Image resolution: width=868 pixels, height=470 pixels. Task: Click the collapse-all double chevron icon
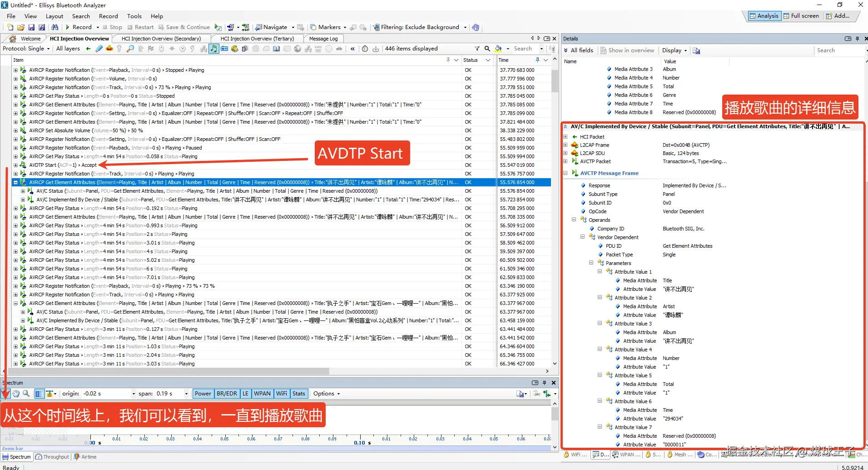point(352,49)
